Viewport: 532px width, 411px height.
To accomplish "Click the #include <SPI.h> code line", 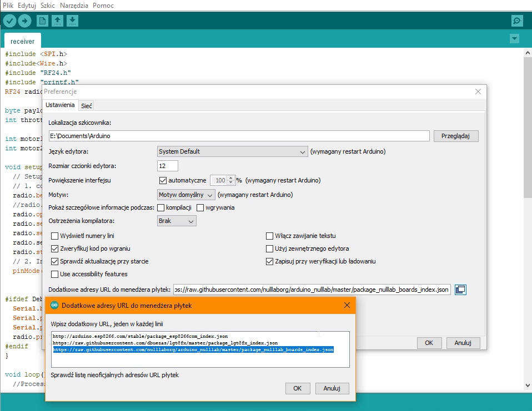I will (x=36, y=54).
